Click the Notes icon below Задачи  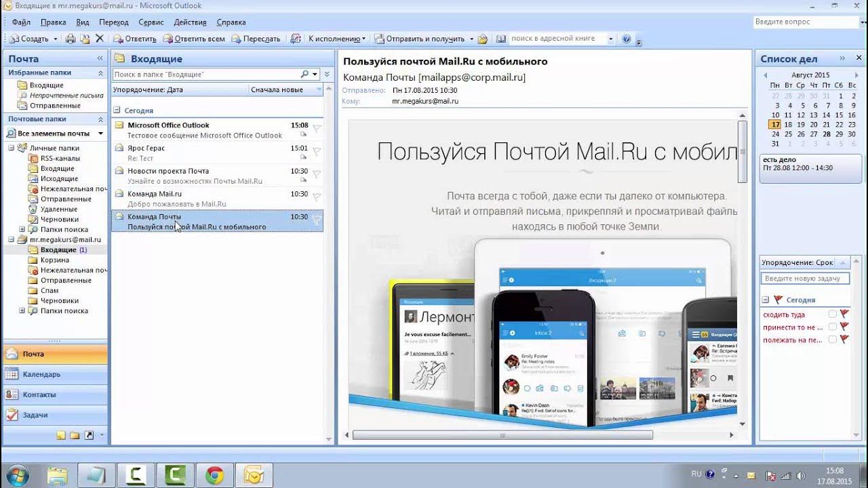[61, 435]
